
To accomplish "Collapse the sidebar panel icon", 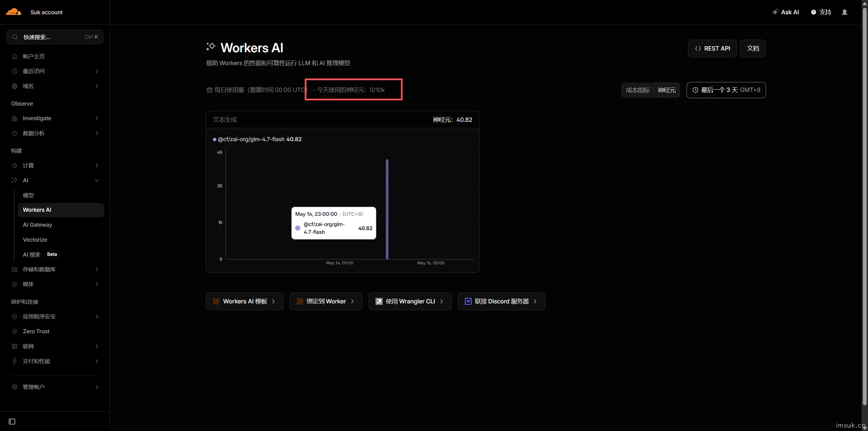I will tap(12, 421).
